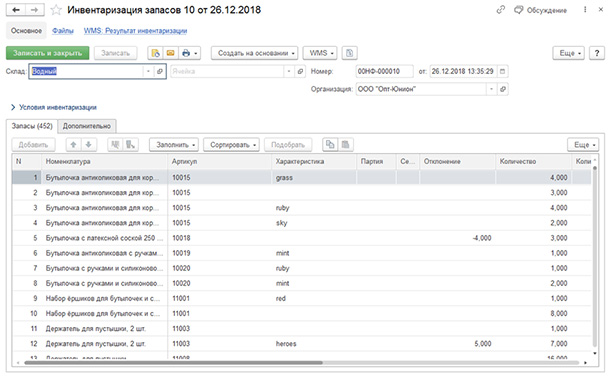Expand the Условия инвентаризации section
This screenshot has height=376, width=608.
pos(54,107)
